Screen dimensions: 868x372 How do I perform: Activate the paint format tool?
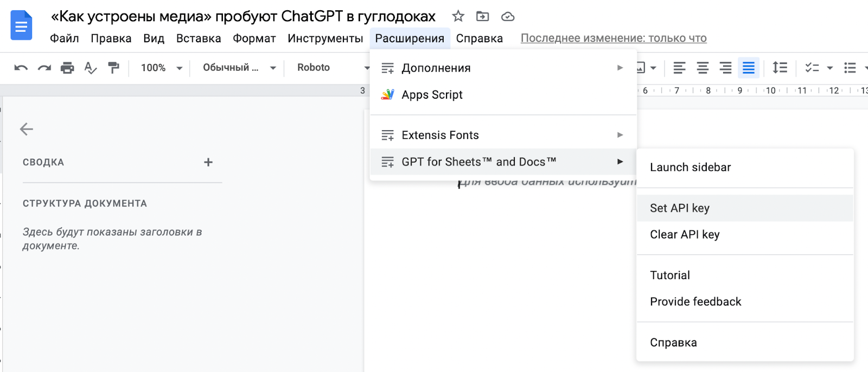(x=113, y=68)
